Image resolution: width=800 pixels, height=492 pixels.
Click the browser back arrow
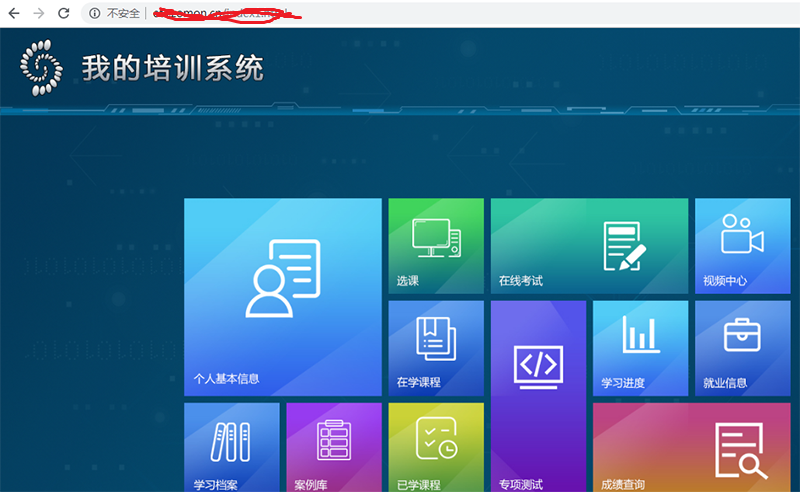coord(13,13)
